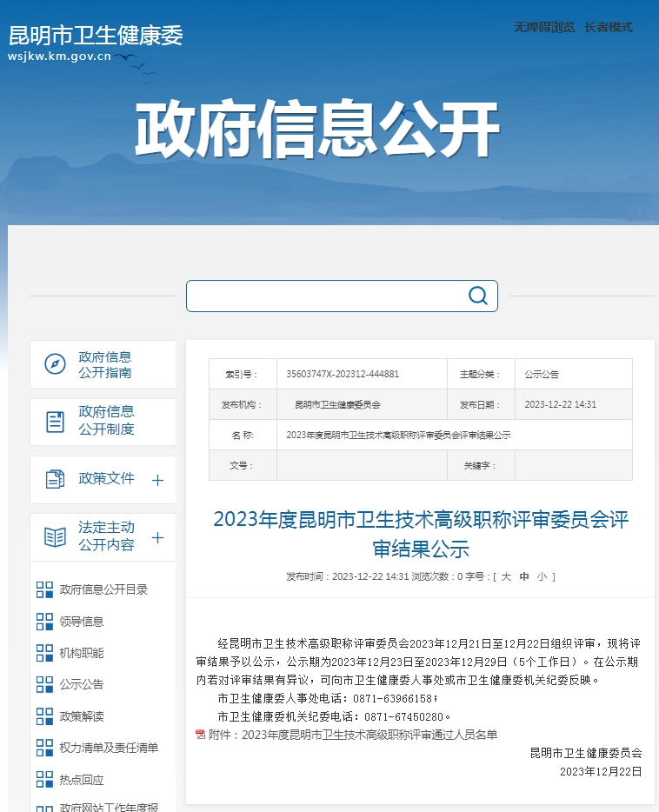
Task: Open 热点回应 link
Action: click(81, 779)
